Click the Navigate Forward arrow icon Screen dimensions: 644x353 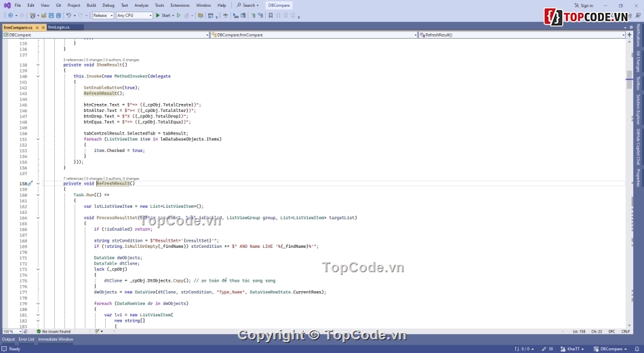pyautogui.click(x=22, y=15)
